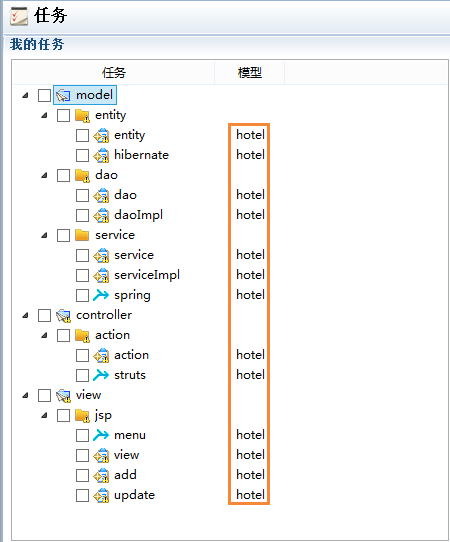This screenshot has height=542, width=450.
Task: Click the controller package icon
Action: (x=63, y=316)
